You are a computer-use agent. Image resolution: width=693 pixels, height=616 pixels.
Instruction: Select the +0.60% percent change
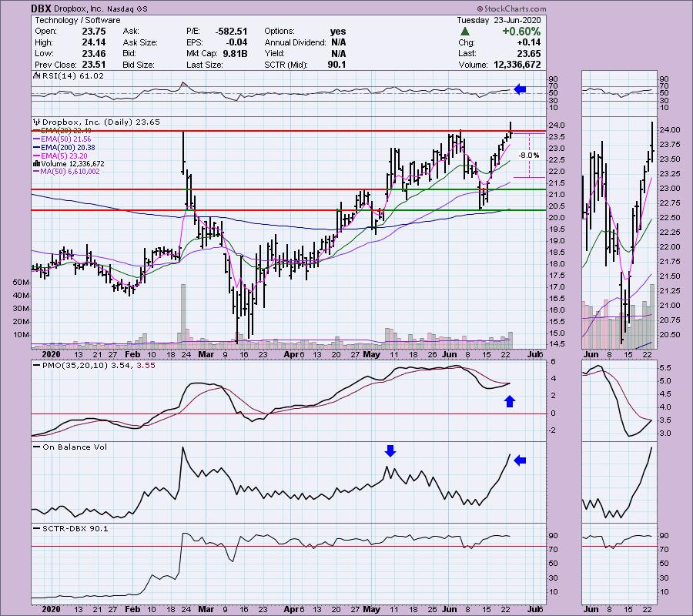click(521, 32)
